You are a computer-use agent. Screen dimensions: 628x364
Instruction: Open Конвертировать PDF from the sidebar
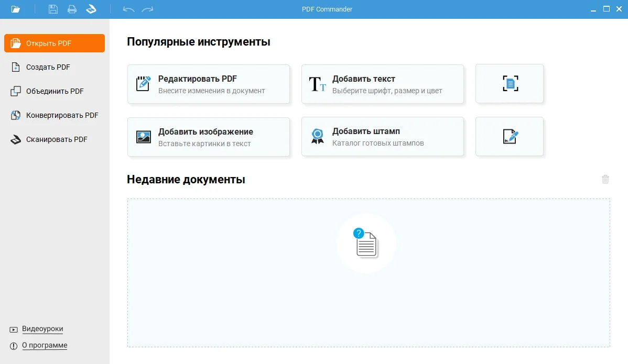(62, 115)
